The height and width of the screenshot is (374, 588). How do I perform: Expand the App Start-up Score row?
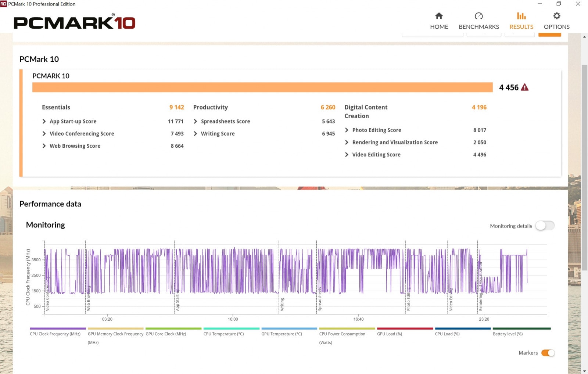[x=44, y=121]
